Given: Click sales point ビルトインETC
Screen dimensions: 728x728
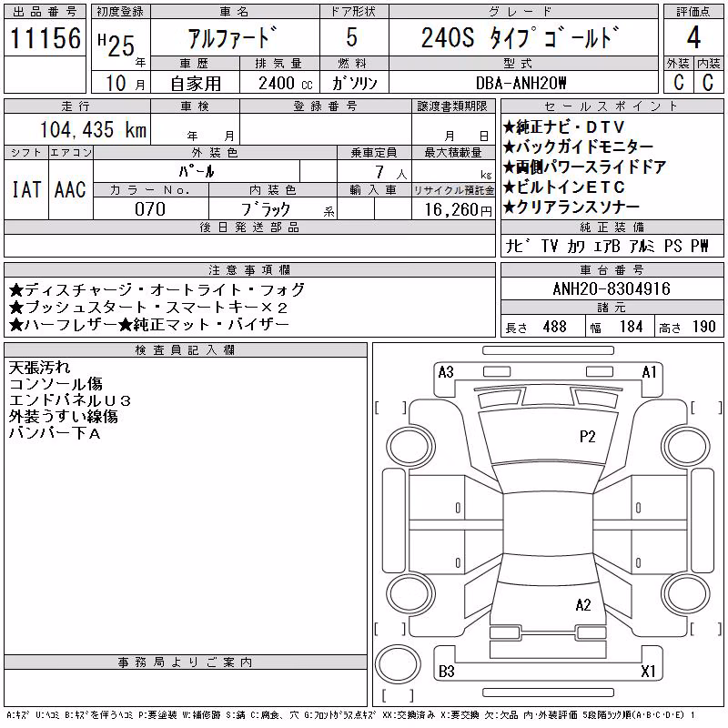Looking at the screenshot, I should tap(563, 187).
